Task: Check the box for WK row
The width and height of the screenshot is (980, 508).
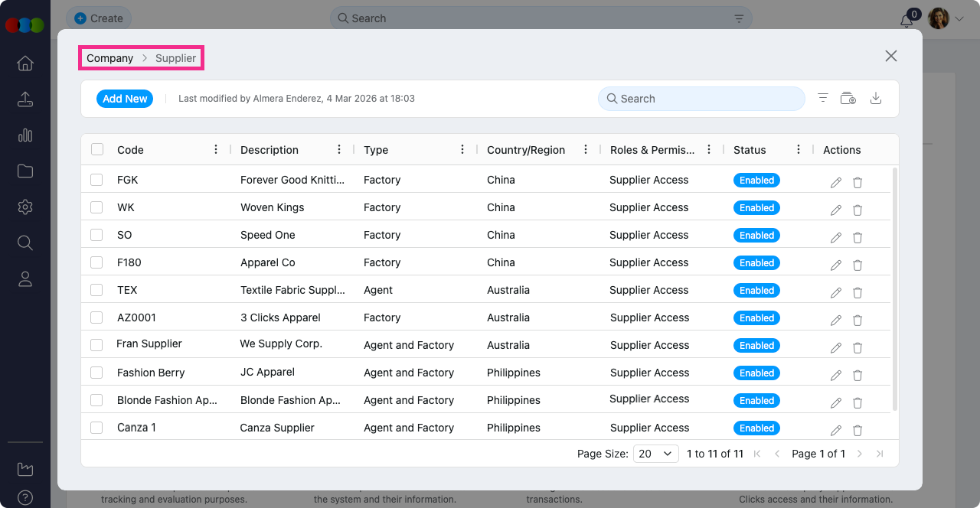Action: coord(96,207)
